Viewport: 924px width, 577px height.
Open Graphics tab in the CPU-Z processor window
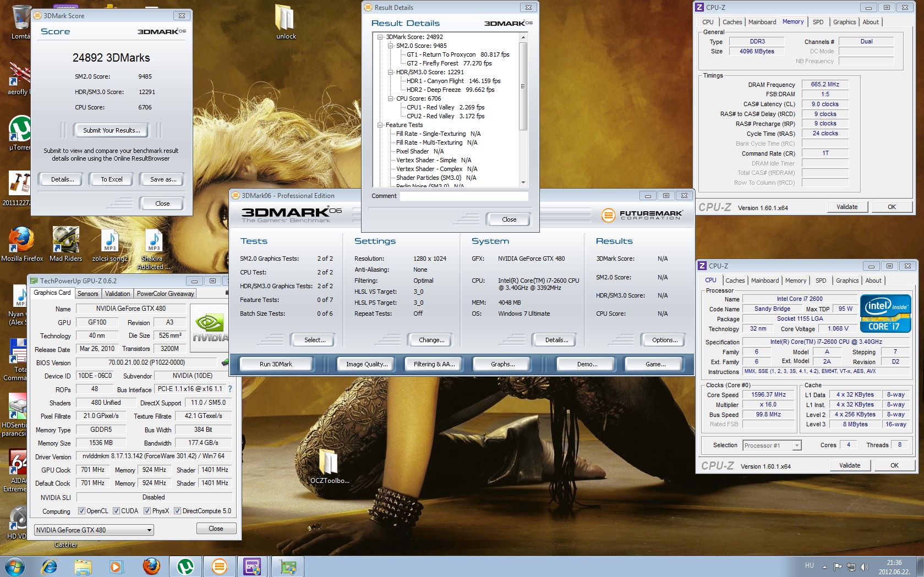coord(848,281)
